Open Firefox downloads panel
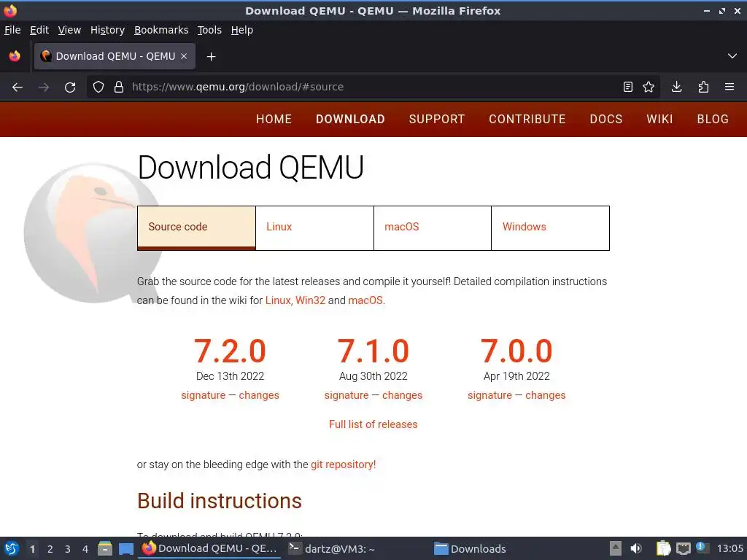The height and width of the screenshot is (560, 747). pyautogui.click(x=676, y=87)
